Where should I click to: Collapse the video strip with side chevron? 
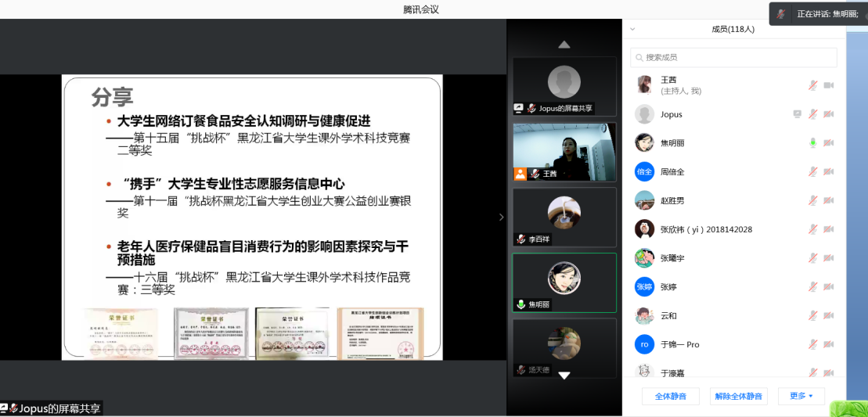point(502,217)
